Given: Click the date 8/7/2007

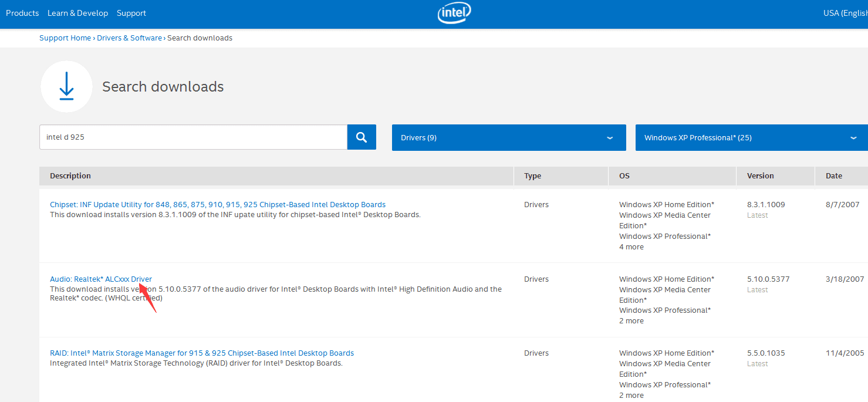Looking at the screenshot, I should (x=842, y=205).
